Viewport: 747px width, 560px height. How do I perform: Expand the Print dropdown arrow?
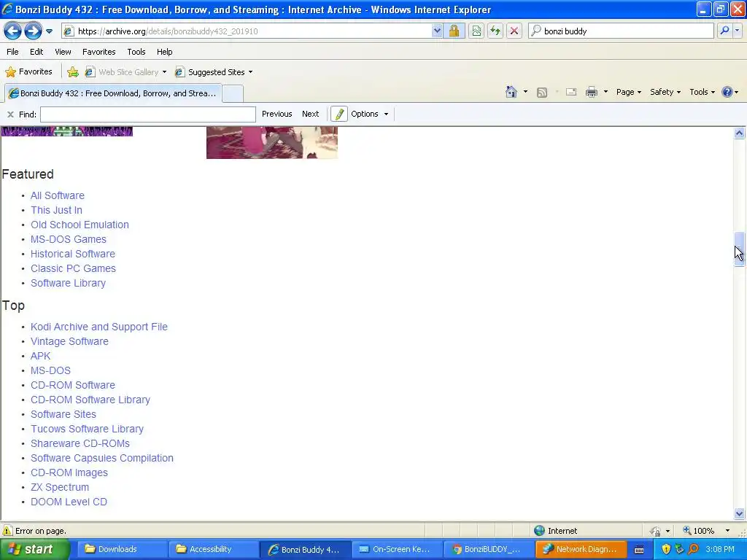(605, 92)
